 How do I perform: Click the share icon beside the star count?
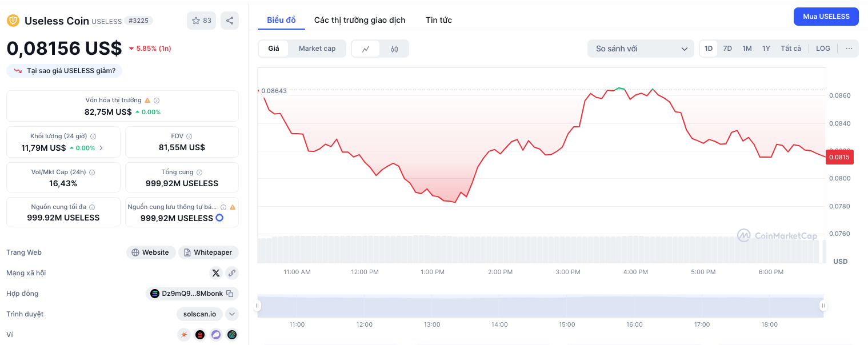tap(230, 21)
